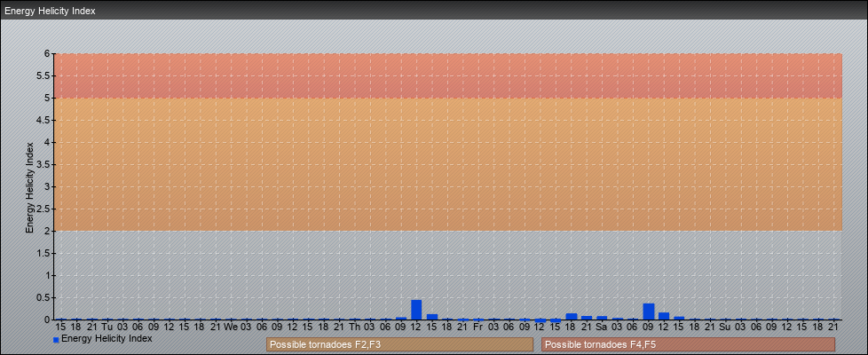
Task: Select the bar at Thursday 15
Action: 432,317
